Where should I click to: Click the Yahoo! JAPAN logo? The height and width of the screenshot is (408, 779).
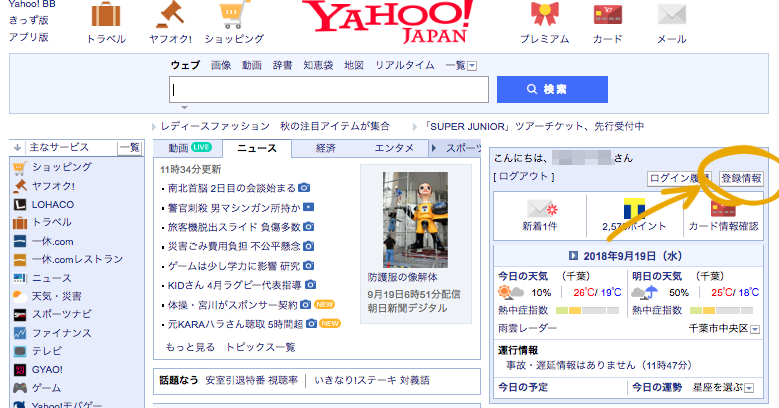[387, 21]
